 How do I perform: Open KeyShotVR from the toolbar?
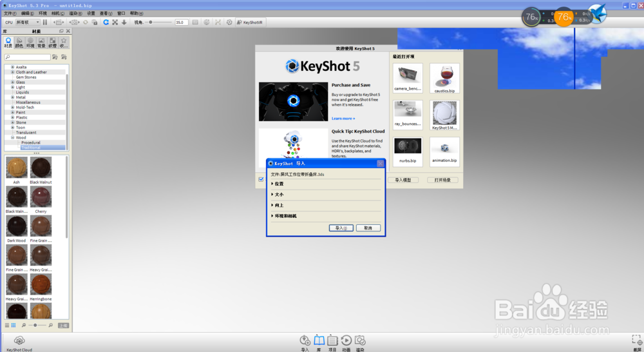coord(249,22)
